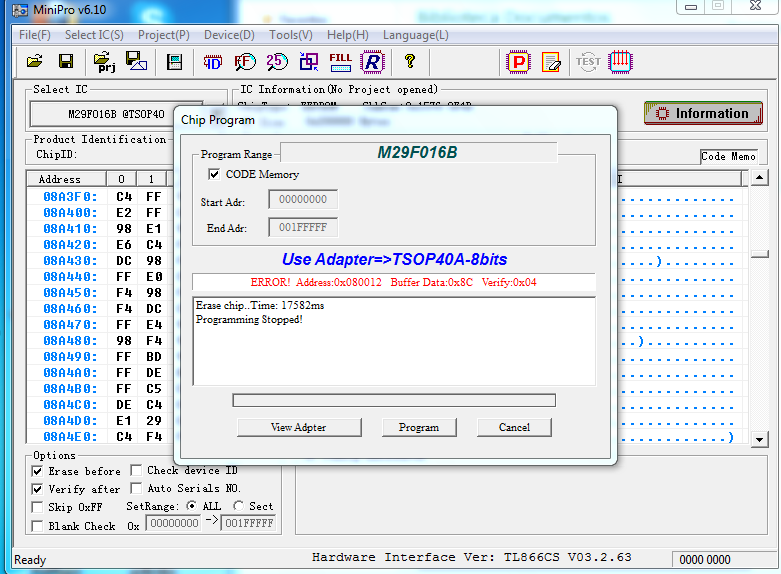
Task: Click the FILL buffer toolbar icon
Action: click(340, 61)
